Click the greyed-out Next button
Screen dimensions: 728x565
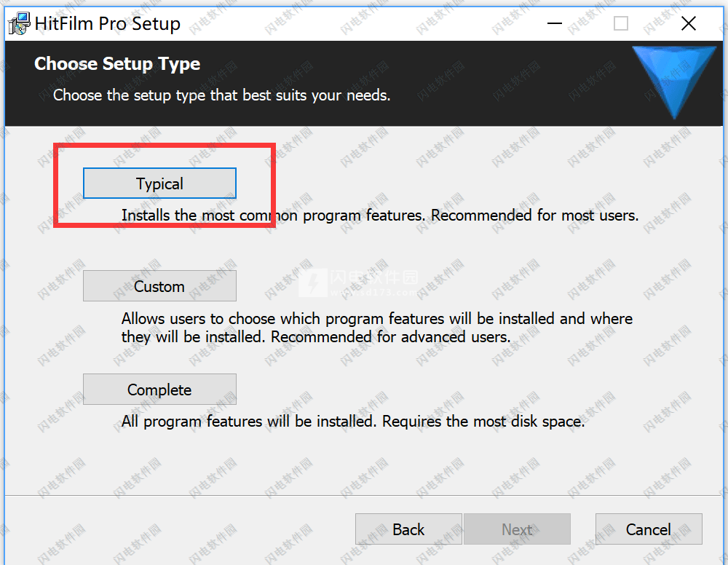pyautogui.click(x=517, y=529)
